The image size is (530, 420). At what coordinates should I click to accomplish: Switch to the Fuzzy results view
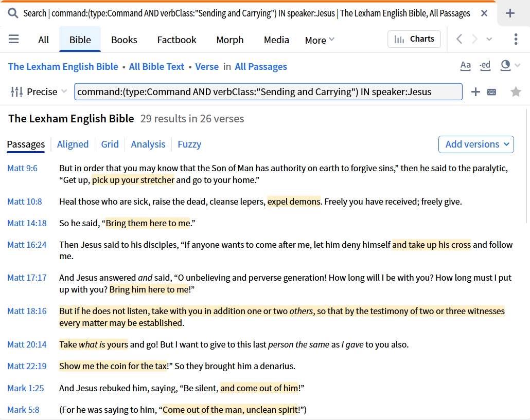(189, 144)
